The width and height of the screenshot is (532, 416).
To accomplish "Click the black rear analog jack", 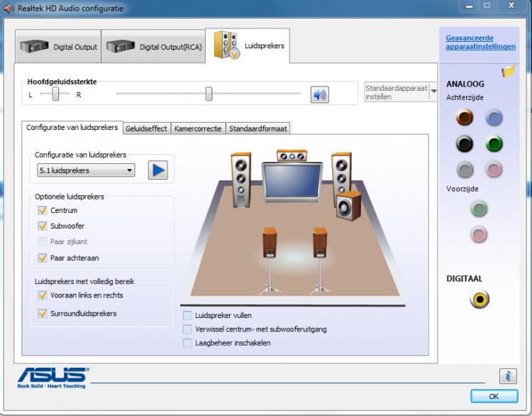I will [465, 143].
